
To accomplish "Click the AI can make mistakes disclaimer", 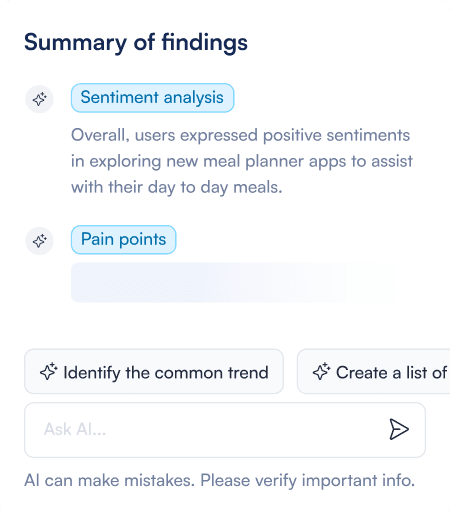I will click(220, 481).
